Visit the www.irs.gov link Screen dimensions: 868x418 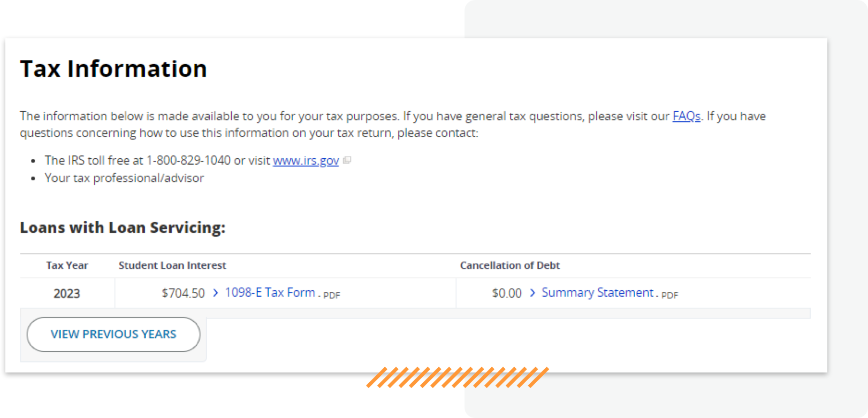tap(306, 160)
